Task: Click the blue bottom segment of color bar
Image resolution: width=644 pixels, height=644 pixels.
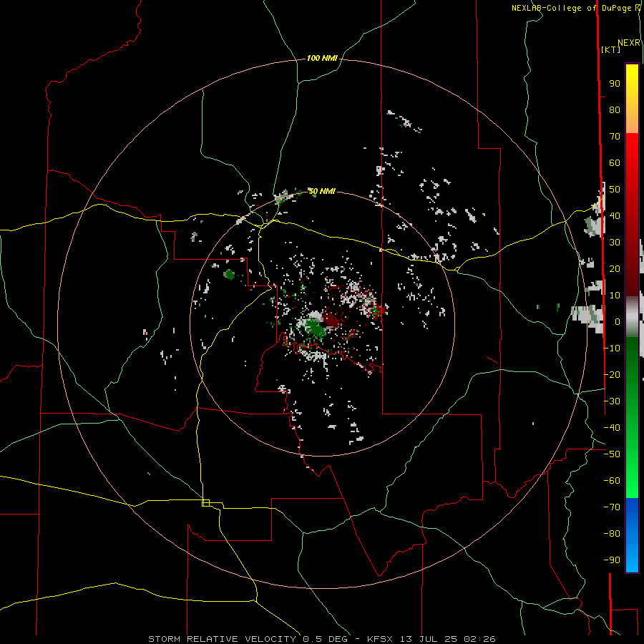Action: tap(632, 535)
